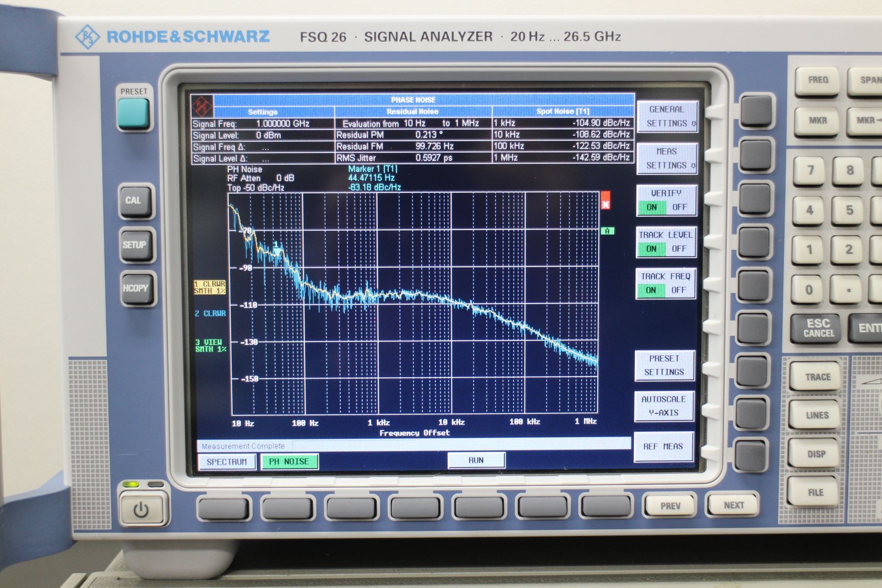The height and width of the screenshot is (588, 882).
Task: Push the HCOPY hardware key
Action: [136, 288]
